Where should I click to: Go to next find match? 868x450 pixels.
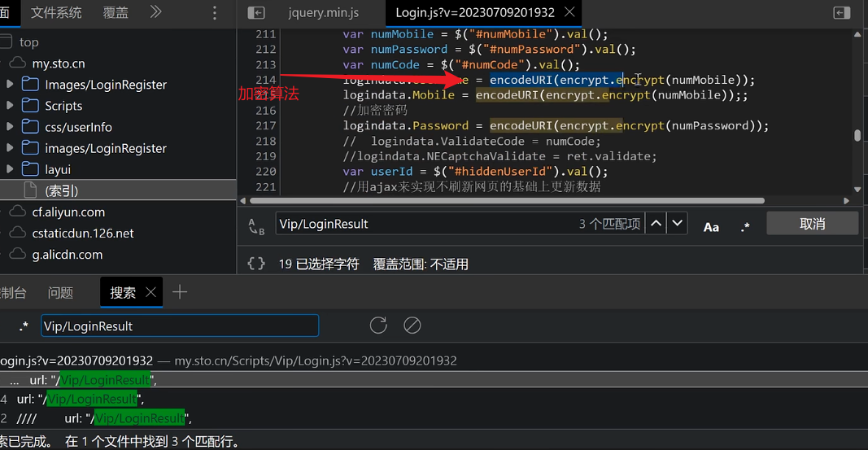677,224
